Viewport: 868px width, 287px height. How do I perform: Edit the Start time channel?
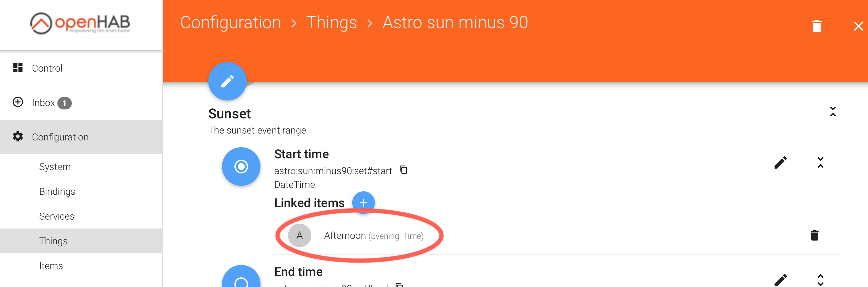(780, 162)
